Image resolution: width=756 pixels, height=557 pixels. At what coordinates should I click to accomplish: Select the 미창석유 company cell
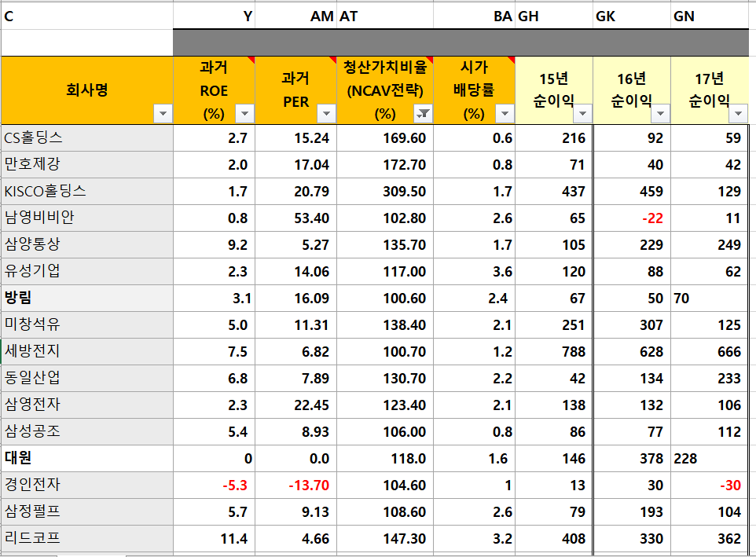click(87, 324)
